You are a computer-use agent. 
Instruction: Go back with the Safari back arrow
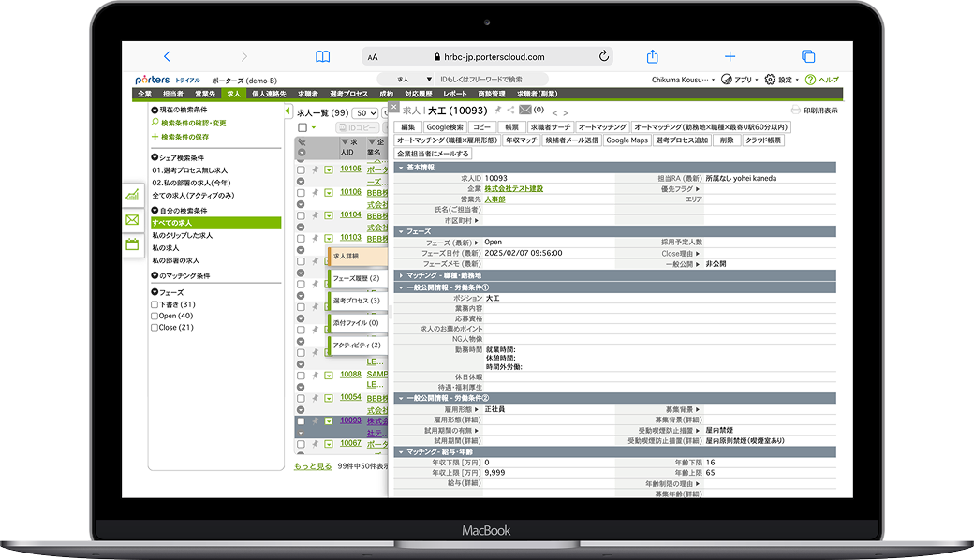167,56
